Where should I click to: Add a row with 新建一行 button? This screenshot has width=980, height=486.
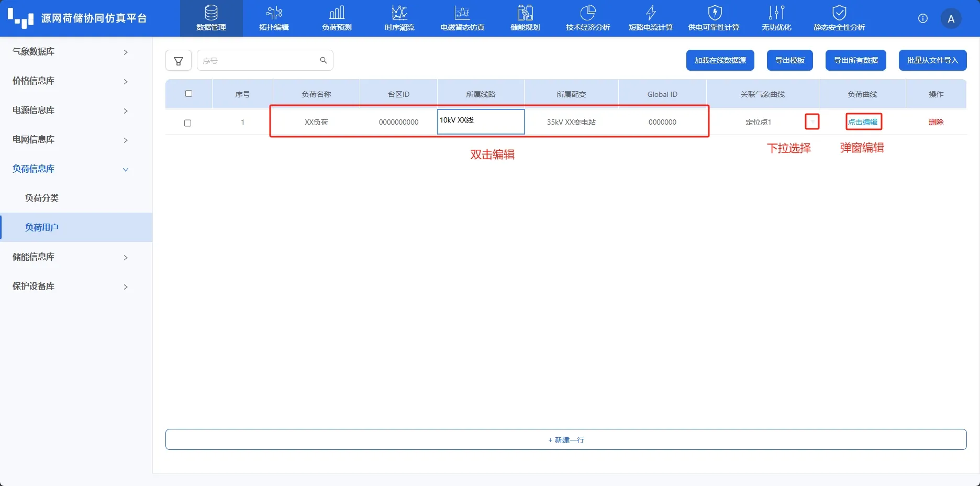[x=566, y=440]
